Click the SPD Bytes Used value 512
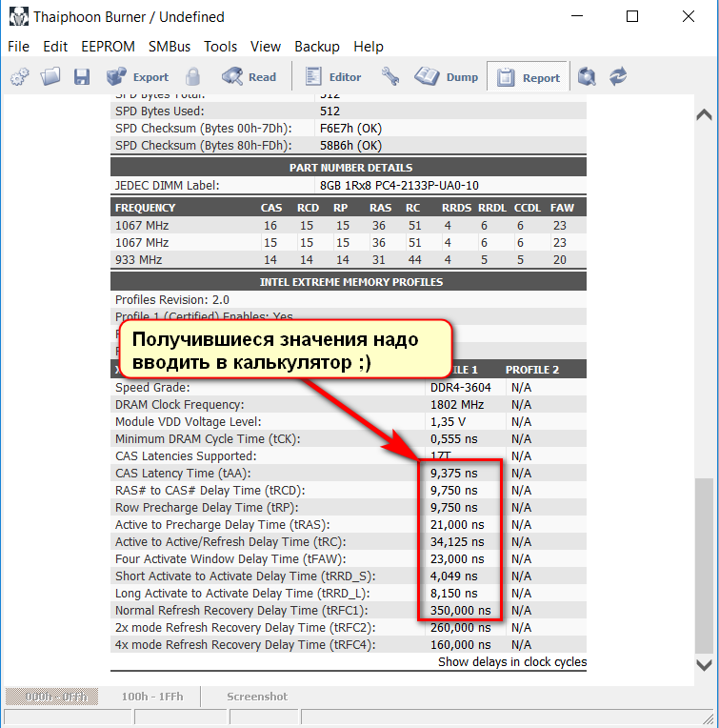This screenshot has width=719, height=728. click(330, 111)
